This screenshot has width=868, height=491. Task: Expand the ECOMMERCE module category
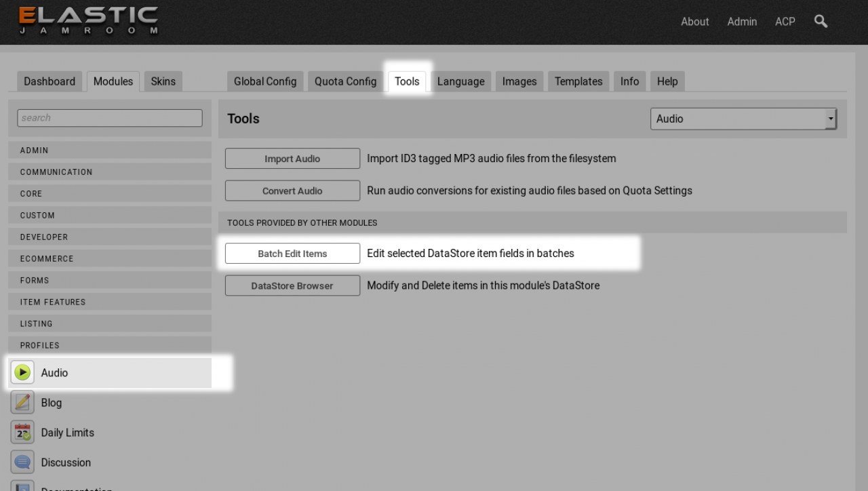click(110, 258)
